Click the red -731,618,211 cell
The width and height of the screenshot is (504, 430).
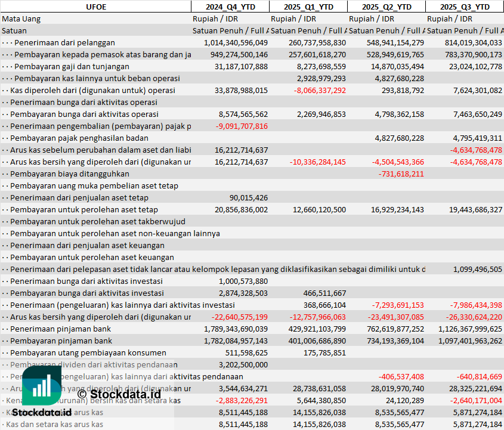coord(401,174)
